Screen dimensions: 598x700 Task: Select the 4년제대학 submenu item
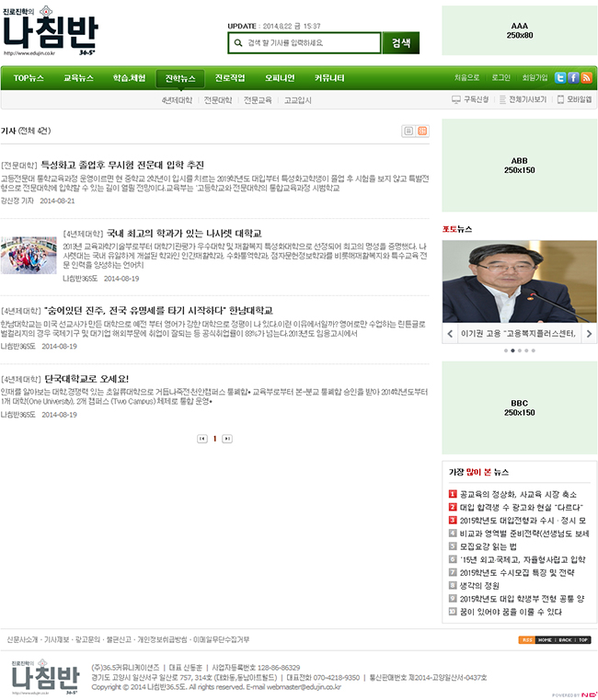177,100
